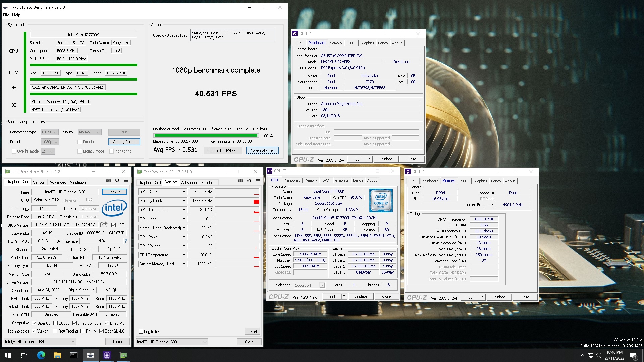This screenshot has width=644, height=362.
Task: Click CPU-Z Mainboard window title icon
Action: tap(295, 34)
